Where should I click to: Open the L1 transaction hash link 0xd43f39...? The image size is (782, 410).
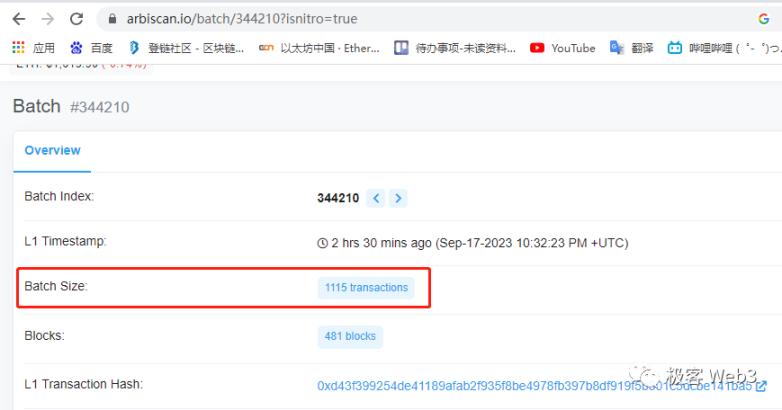click(534, 386)
